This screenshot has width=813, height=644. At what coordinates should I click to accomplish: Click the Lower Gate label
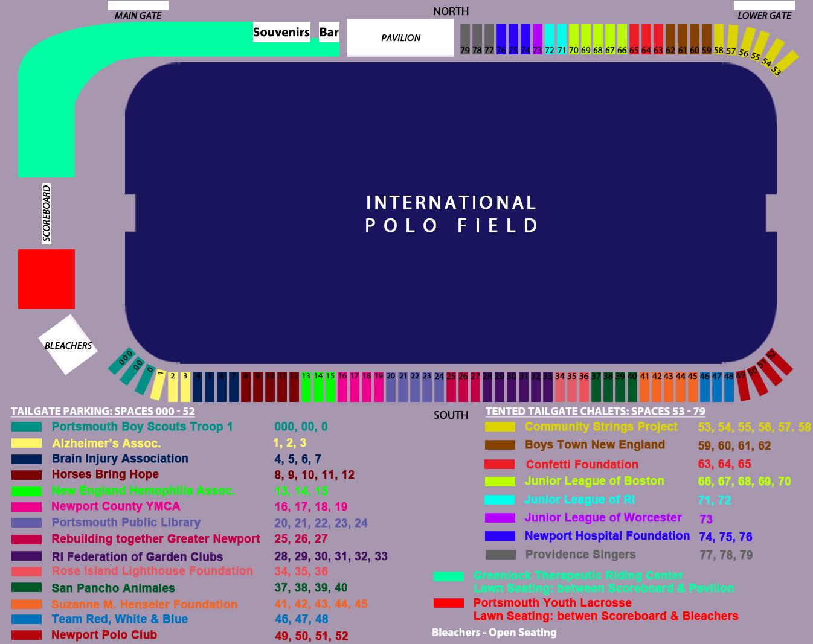764,15
